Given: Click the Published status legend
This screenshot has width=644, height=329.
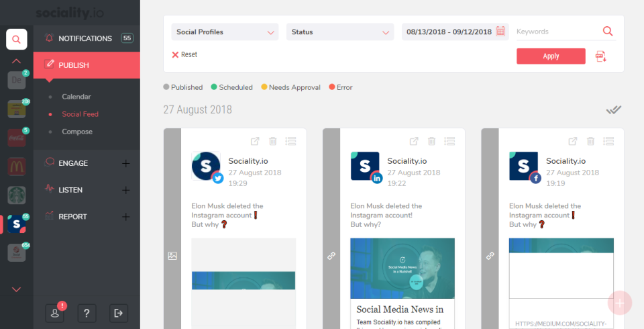Looking at the screenshot, I should (x=183, y=87).
